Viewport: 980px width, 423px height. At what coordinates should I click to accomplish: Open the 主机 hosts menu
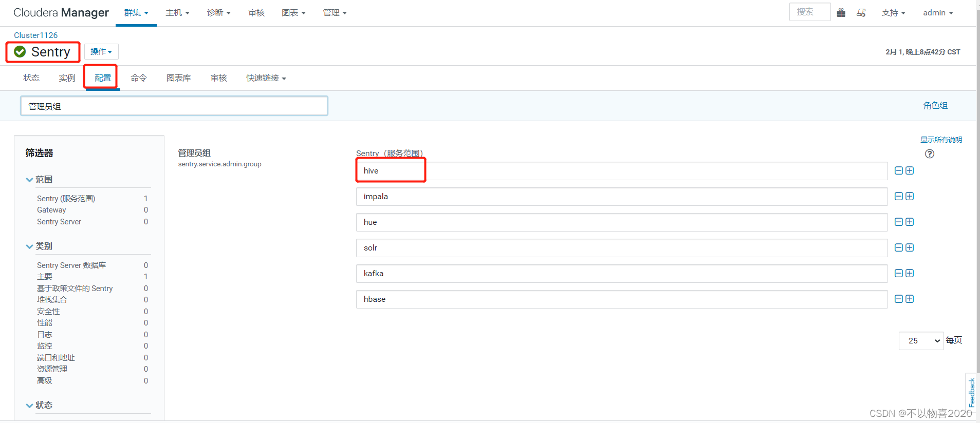178,13
